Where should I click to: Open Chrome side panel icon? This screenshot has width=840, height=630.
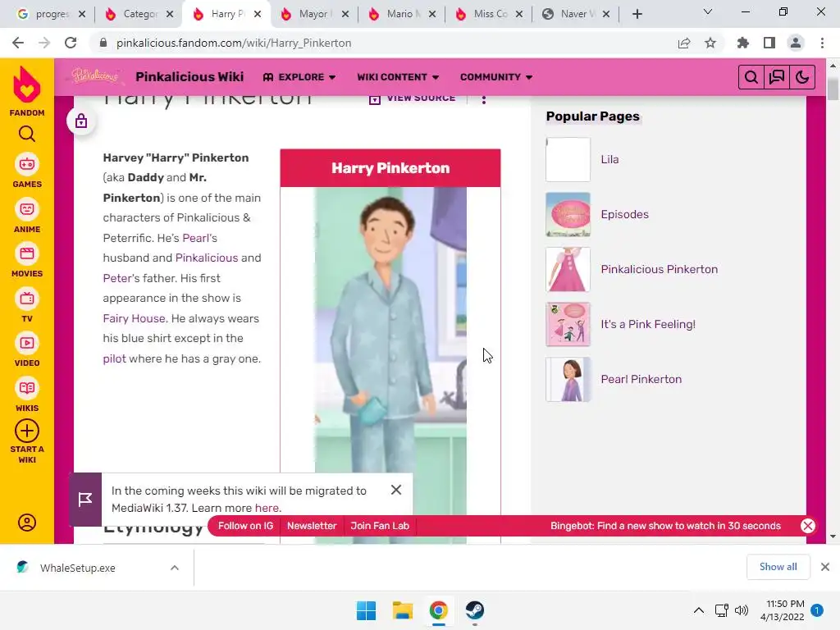coord(769,43)
